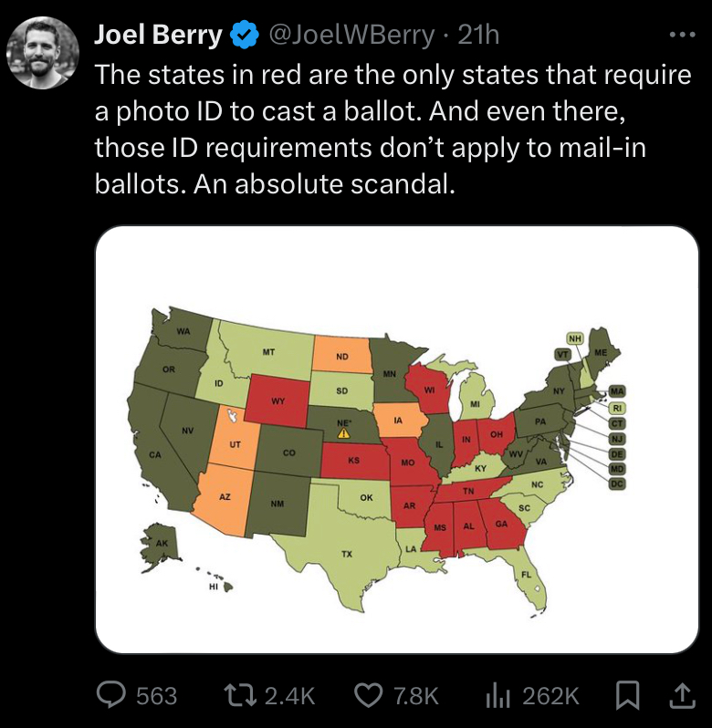Bookmark this tweet
Image resolution: width=712 pixels, height=728 pixels.
coord(627,696)
